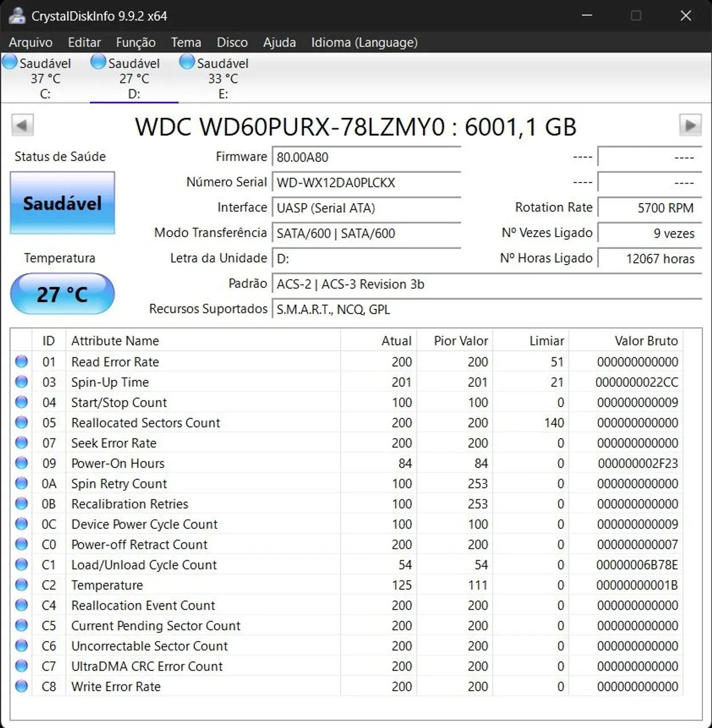Click the transfer mode field SATA/600 | SATA/600
The height and width of the screenshot is (728, 712).
366,233
